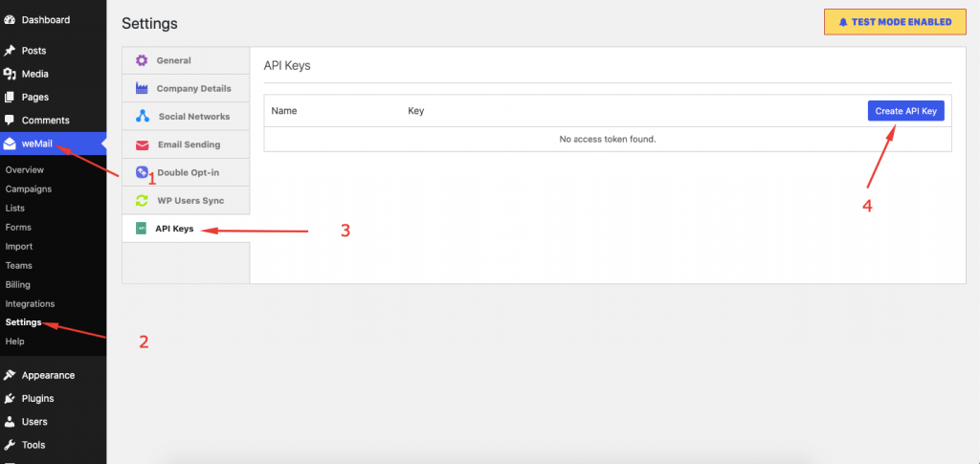Click the Pages icon in sidebar
Image resolution: width=980 pixels, height=464 pixels.
click(10, 97)
